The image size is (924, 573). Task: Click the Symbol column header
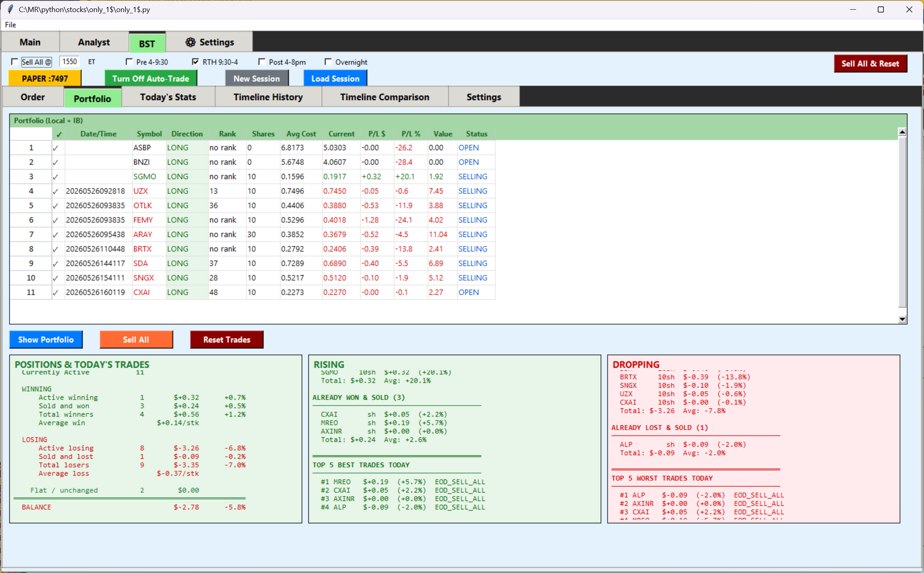pyautogui.click(x=149, y=134)
